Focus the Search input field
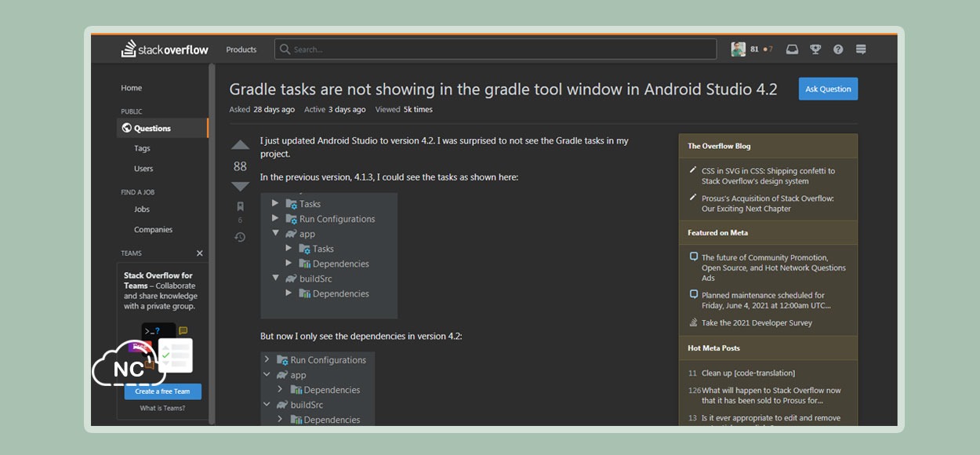 pos(495,49)
